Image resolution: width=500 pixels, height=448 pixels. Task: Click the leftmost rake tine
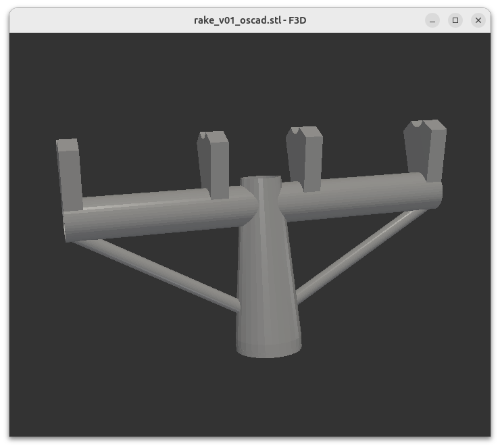tap(69, 172)
